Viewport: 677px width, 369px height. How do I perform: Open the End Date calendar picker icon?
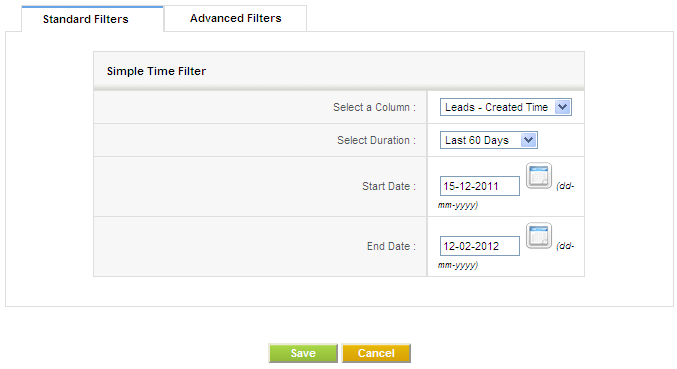[539, 236]
